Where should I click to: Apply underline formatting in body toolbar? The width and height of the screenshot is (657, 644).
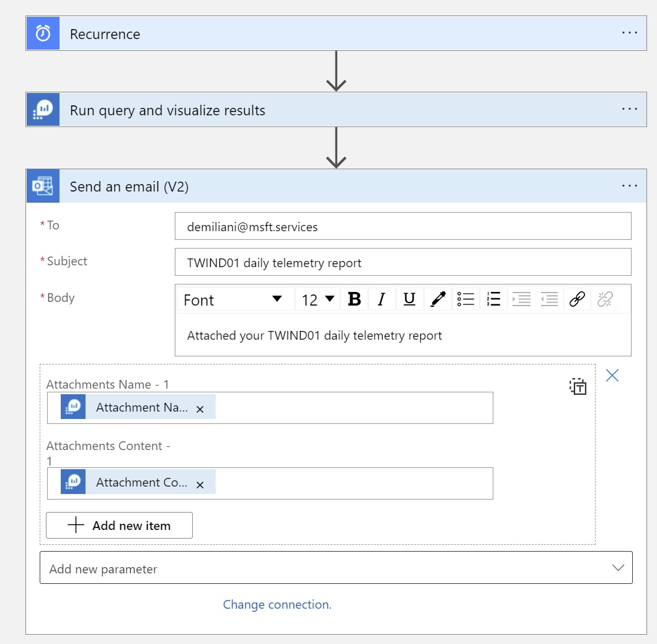click(409, 299)
